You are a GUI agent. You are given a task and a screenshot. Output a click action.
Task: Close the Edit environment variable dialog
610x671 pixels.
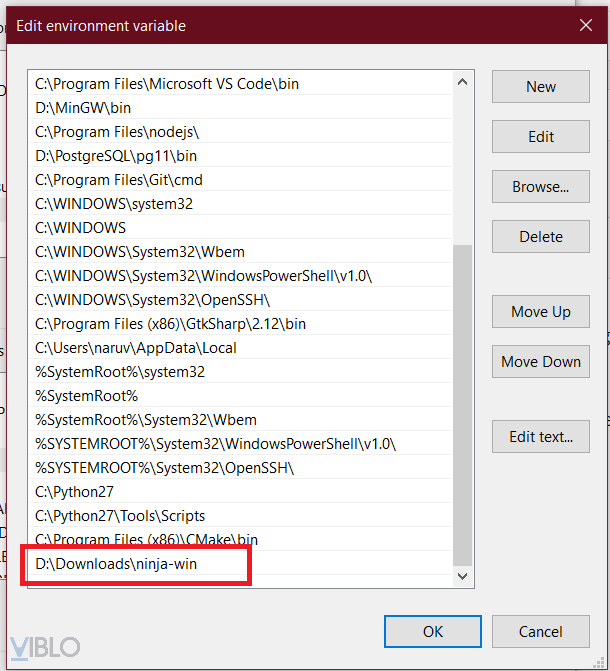586,25
